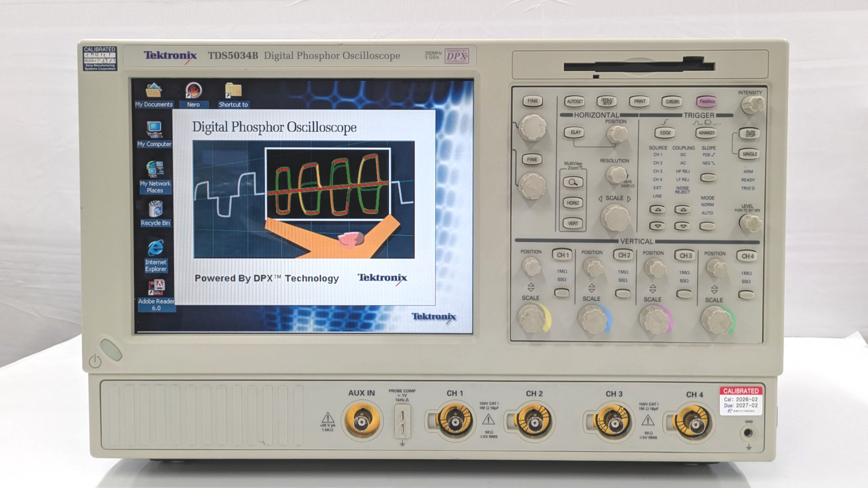868x488 pixels.
Task: Step trigger COUPLING selection down
Action: [x=683, y=226]
